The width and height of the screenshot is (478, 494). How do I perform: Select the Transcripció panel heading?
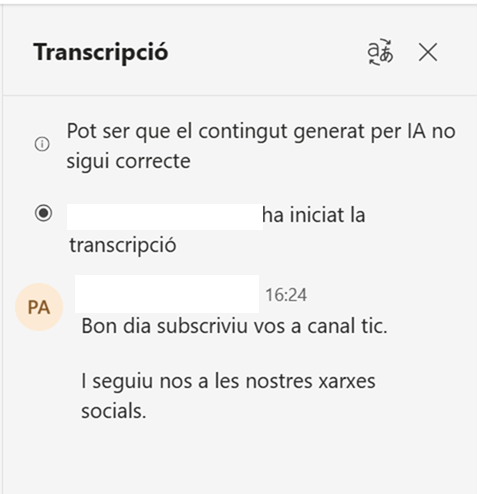[101, 53]
